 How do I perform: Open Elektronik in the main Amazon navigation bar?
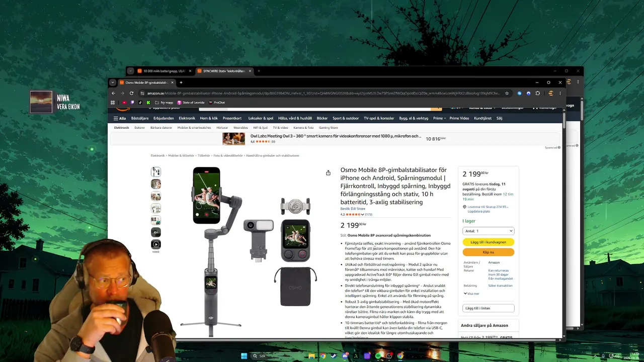187,118
